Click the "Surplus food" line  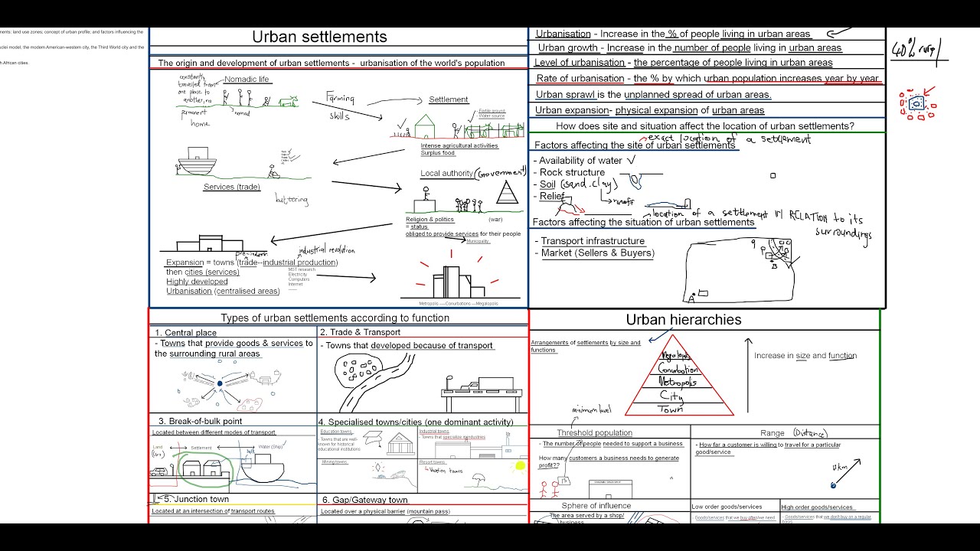pos(437,153)
